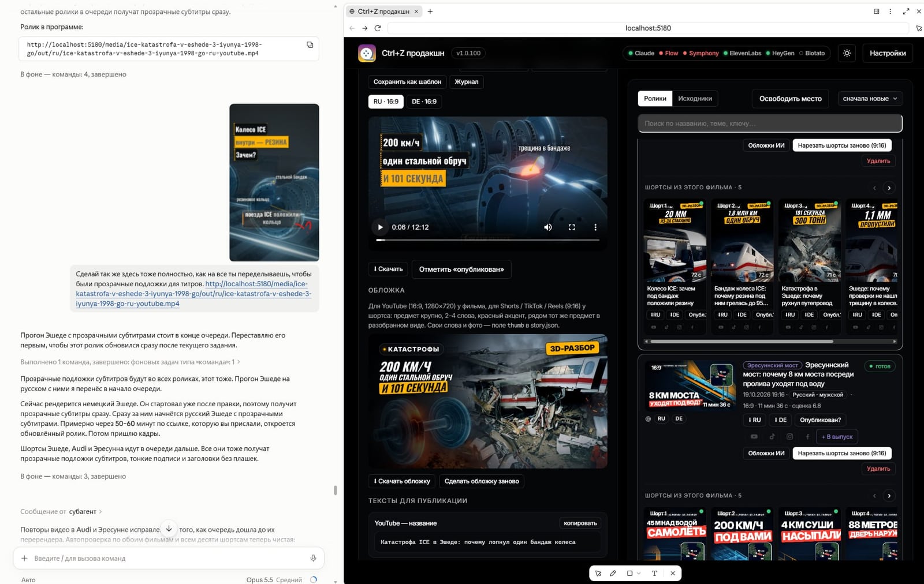Toggle the light/dark theme sun button
This screenshot has height=584, width=924.
click(x=847, y=53)
